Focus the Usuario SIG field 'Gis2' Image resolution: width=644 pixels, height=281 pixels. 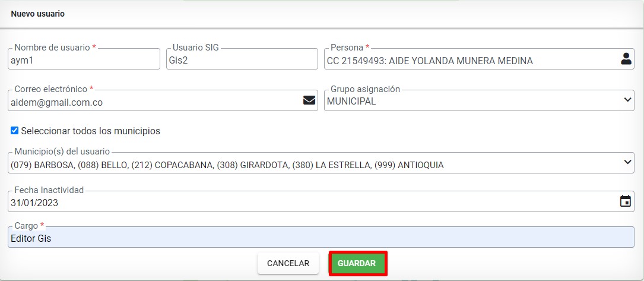242,59
